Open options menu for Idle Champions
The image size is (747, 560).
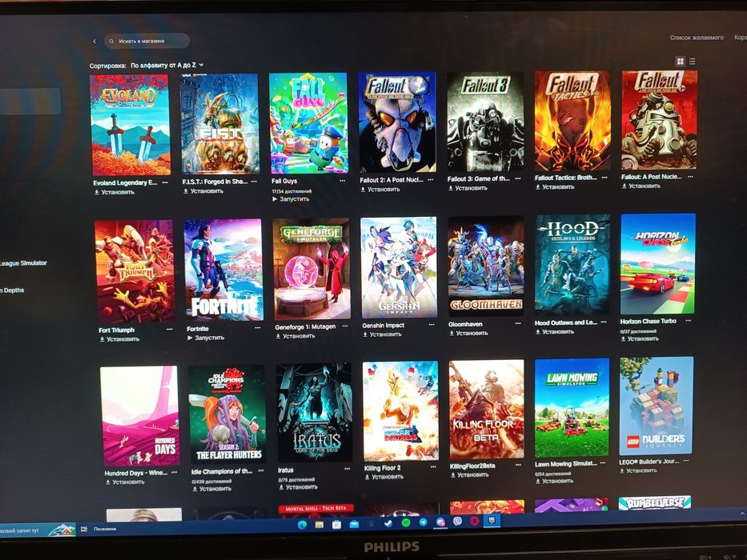tap(260, 471)
